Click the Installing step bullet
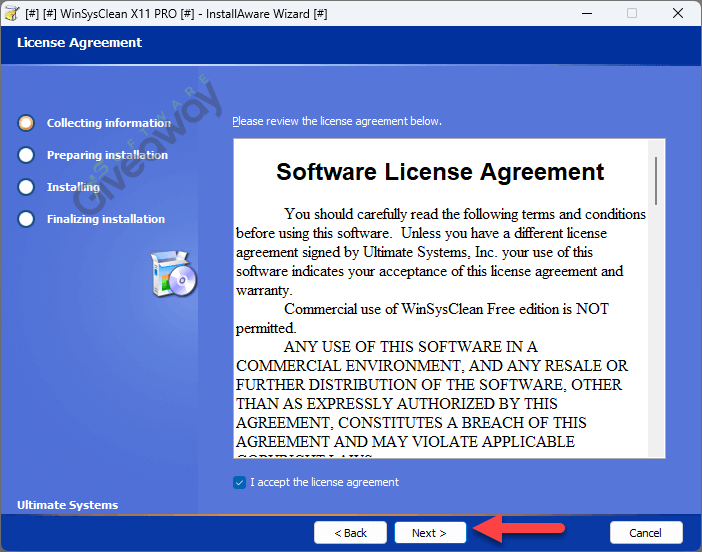 coord(26,187)
